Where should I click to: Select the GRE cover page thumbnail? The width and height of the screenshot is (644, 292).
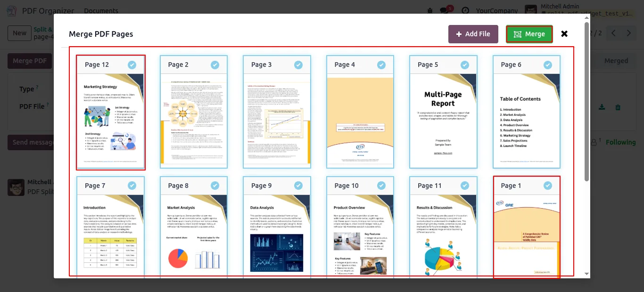527,235
